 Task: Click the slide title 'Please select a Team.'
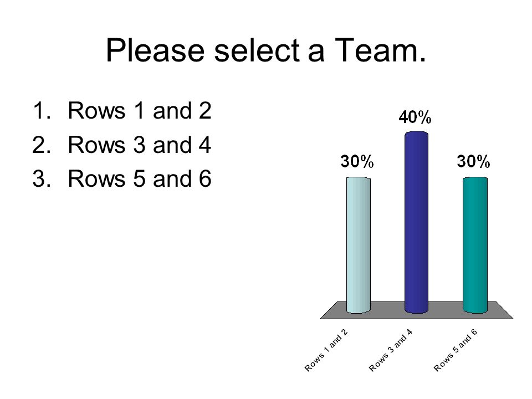click(266, 50)
